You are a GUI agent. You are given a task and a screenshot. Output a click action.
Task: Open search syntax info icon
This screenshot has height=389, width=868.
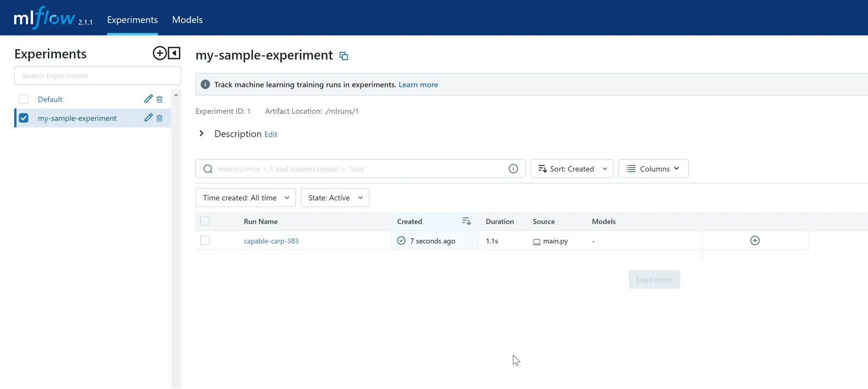point(513,169)
